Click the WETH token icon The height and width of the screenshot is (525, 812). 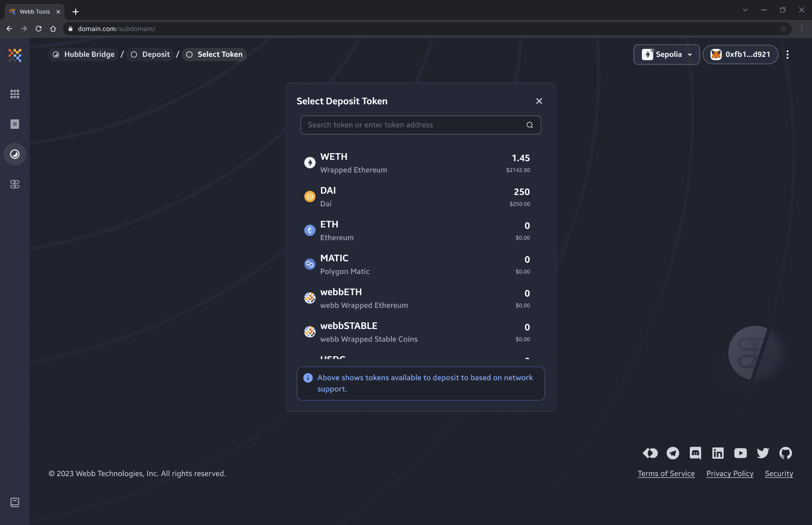pyautogui.click(x=310, y=163)
